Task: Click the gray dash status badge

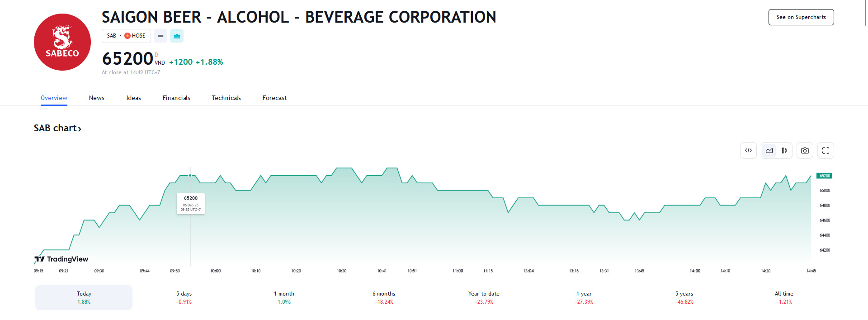Action: [x=160, y=36]
